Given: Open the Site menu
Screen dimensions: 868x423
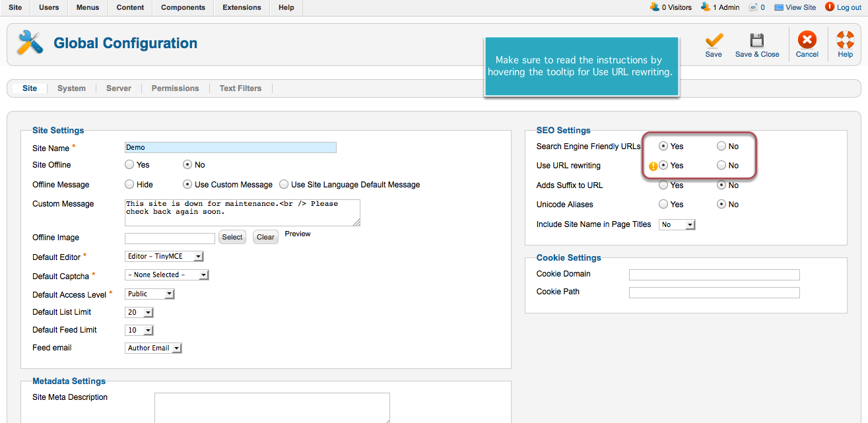Looking at the screenshot, I should [x=15, y=7].
